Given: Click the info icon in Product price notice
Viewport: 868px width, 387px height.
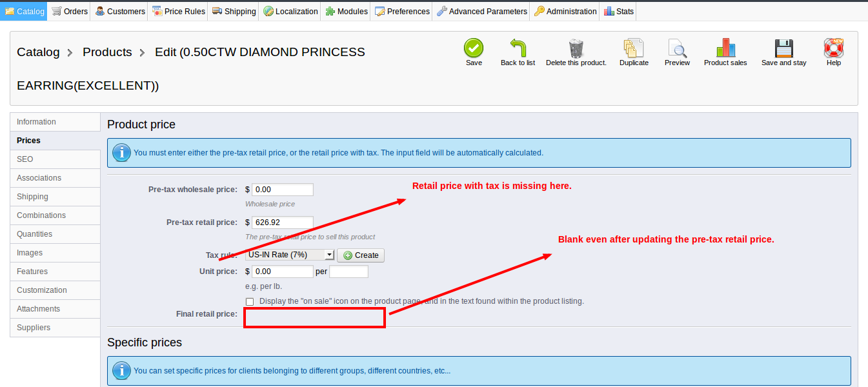Looking at the screenshot, I should [121, 153].
